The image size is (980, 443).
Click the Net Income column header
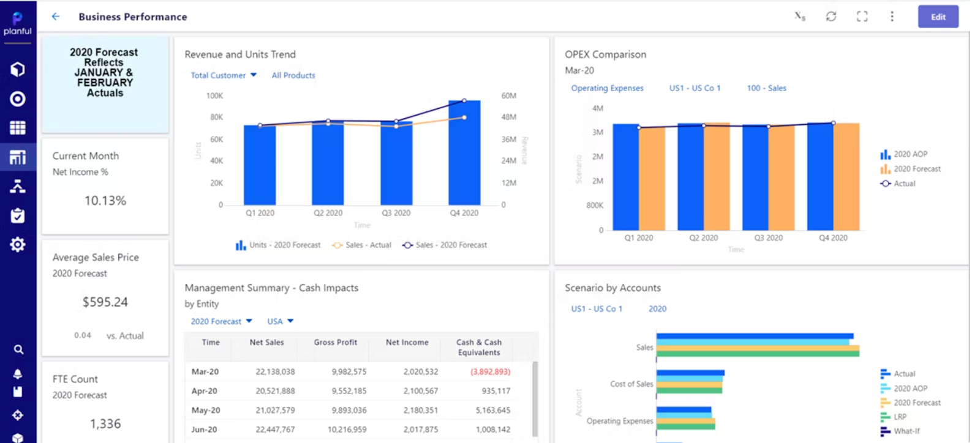tap(407, 343)
